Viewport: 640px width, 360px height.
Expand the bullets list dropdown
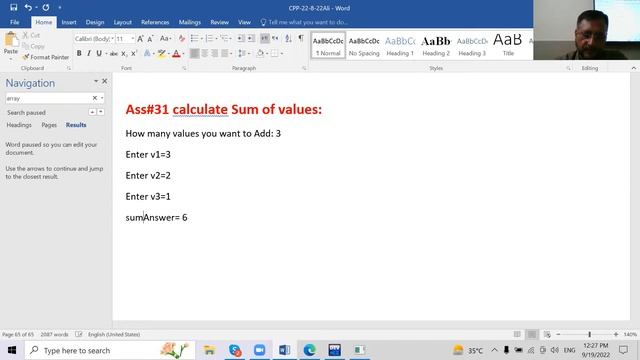pyautogui.click(x=201, y=39)
